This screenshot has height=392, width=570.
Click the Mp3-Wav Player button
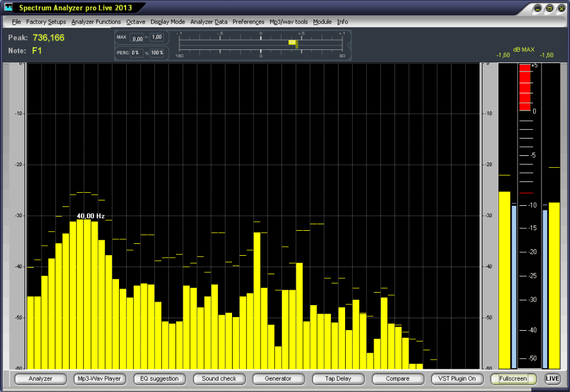click(100, 378)
